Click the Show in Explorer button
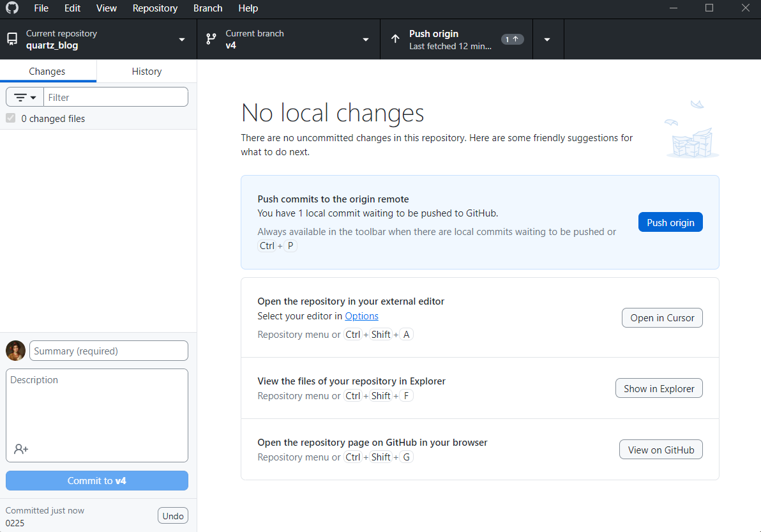Screen dimensions: 761x532 pyautogui.click(x=659, y=388)
